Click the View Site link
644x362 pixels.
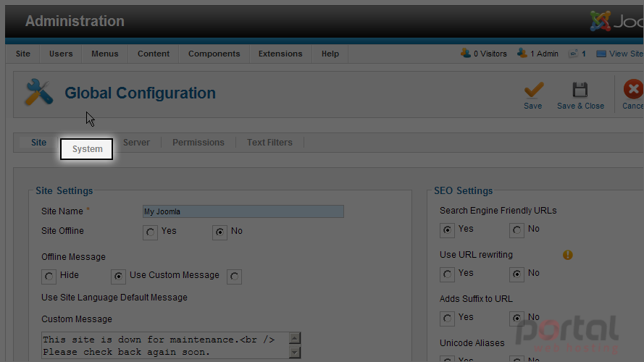627,54
